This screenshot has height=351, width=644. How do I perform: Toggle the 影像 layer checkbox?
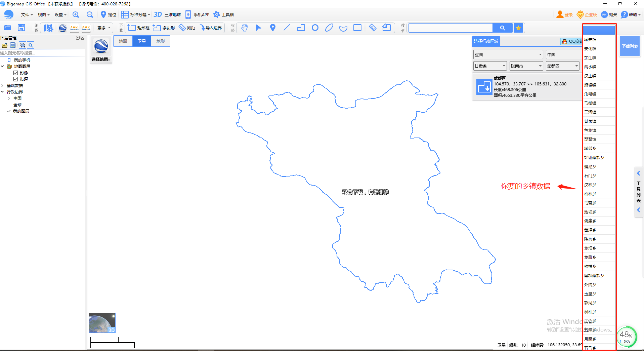pos(15,73)
